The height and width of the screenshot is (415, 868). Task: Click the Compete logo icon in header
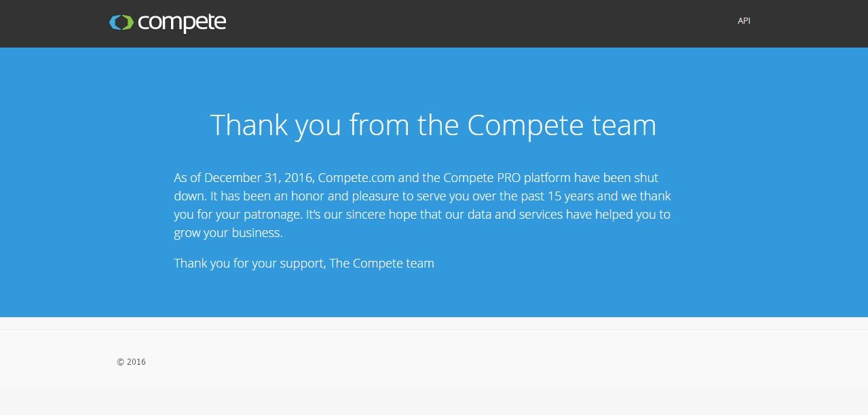[121, 22]
